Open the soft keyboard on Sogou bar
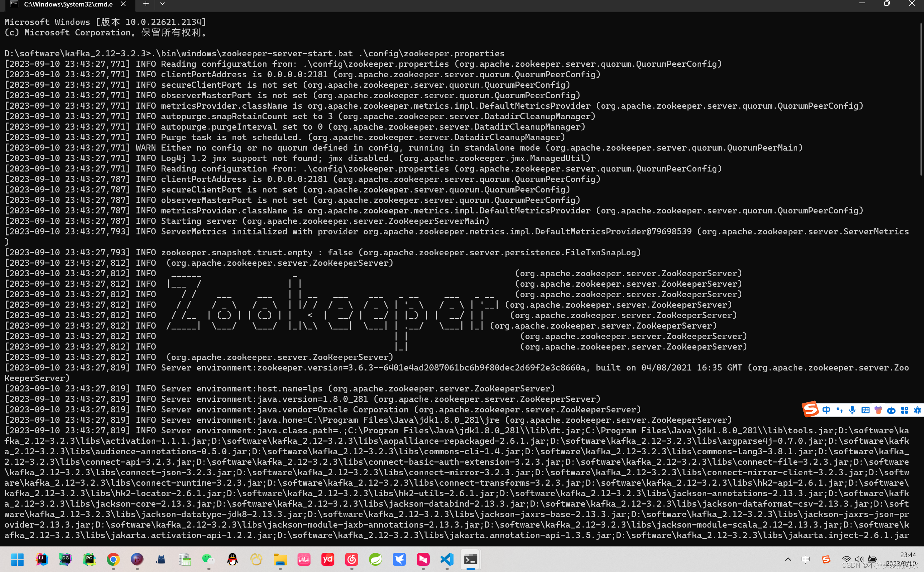This screenshot has height=572, width=924. click(866, 410)
